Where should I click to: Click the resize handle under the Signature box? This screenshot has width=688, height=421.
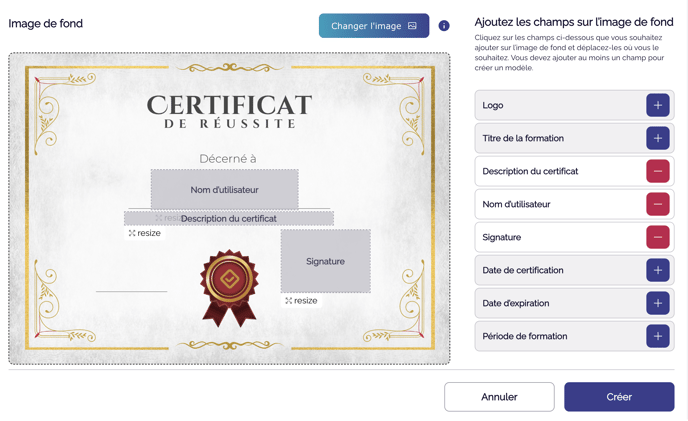click(300, 300)
